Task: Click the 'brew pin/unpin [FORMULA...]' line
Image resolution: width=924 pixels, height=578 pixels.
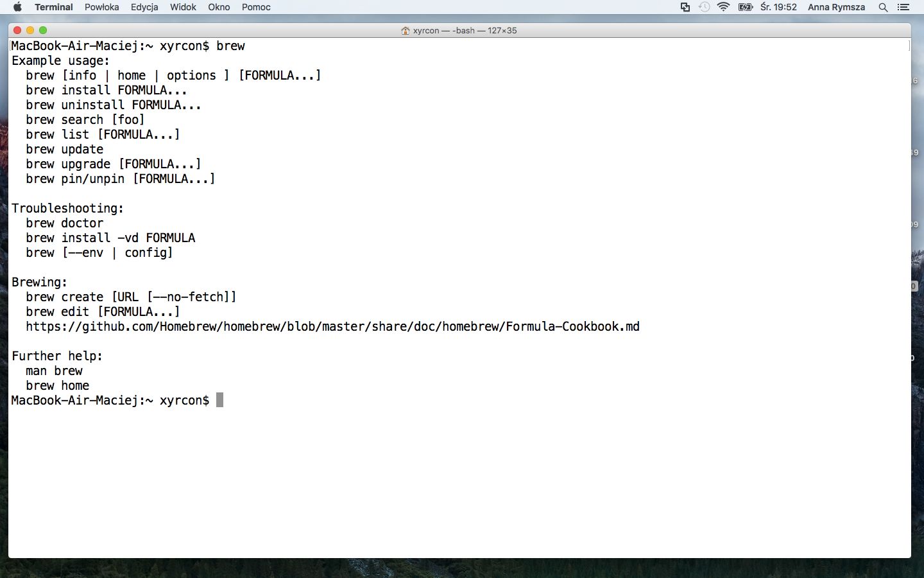Action: click(121, 179)
